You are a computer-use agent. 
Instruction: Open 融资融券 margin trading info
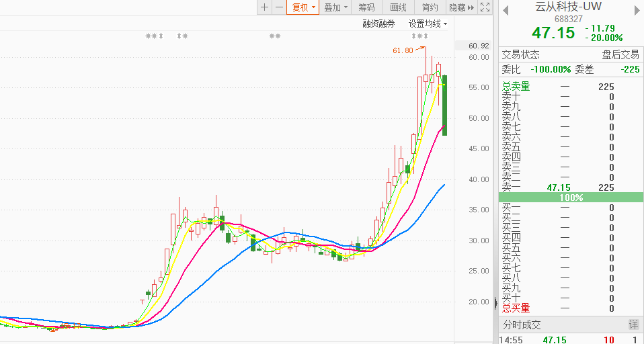[x=378, y=24]
